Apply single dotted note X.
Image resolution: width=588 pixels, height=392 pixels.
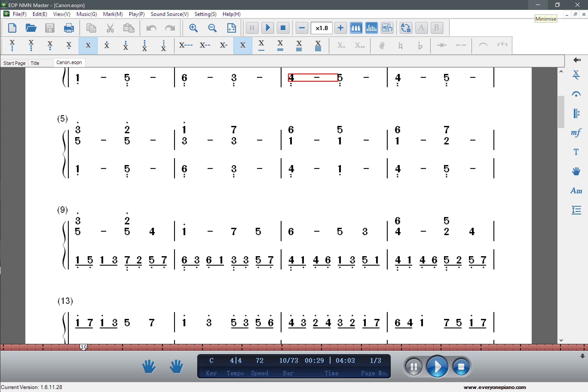pos(341,46)
